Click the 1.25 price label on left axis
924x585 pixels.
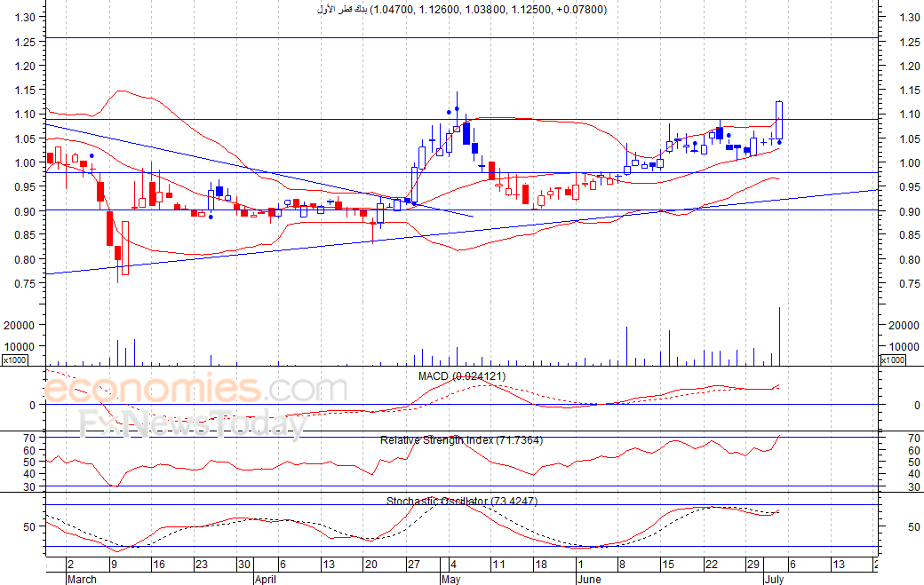pos(26,42)
